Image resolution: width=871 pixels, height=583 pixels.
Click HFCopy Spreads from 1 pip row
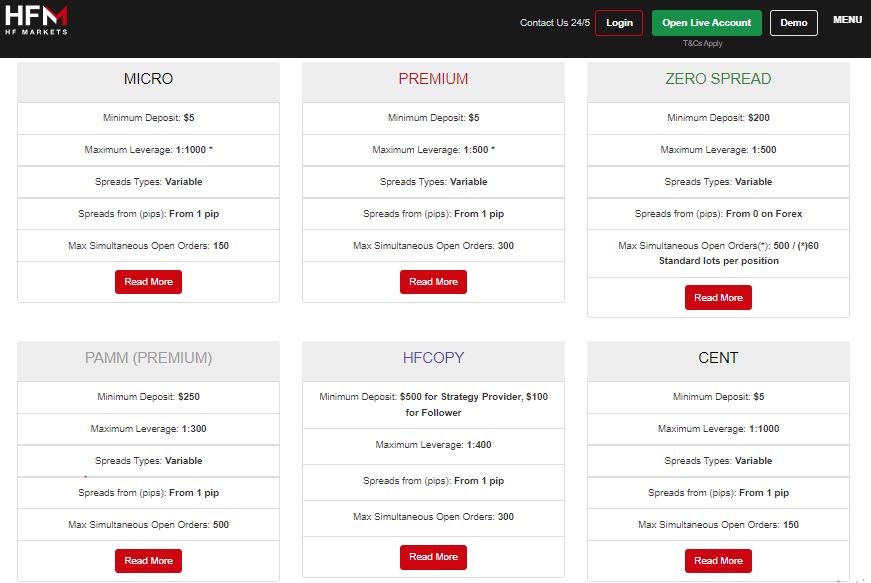point(433,481)
